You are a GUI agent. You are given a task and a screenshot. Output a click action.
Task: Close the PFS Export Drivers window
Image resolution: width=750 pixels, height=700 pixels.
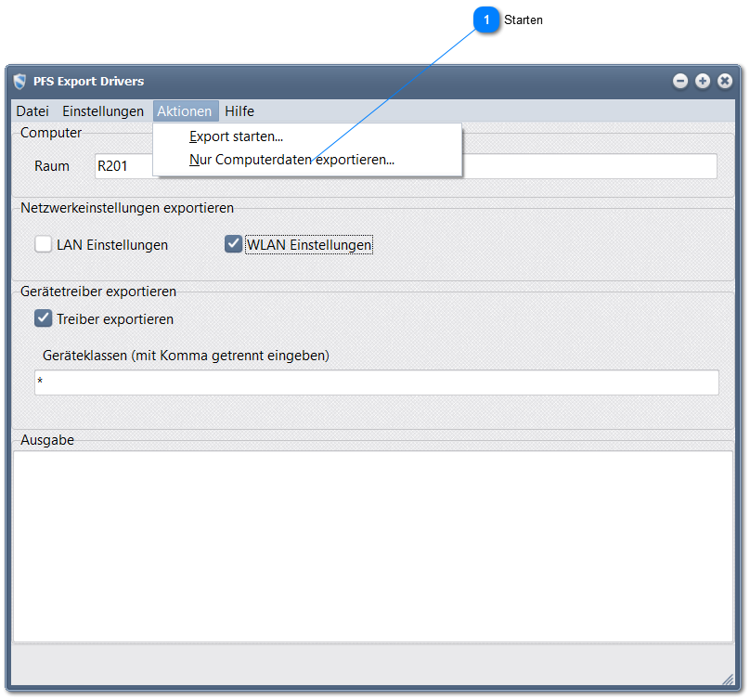click(x=725, y=82)
